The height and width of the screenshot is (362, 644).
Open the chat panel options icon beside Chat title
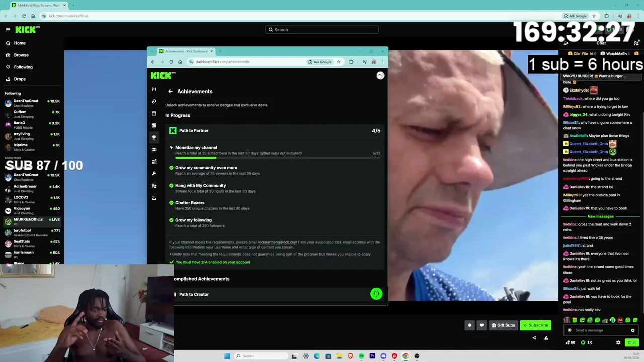point(636,43)
